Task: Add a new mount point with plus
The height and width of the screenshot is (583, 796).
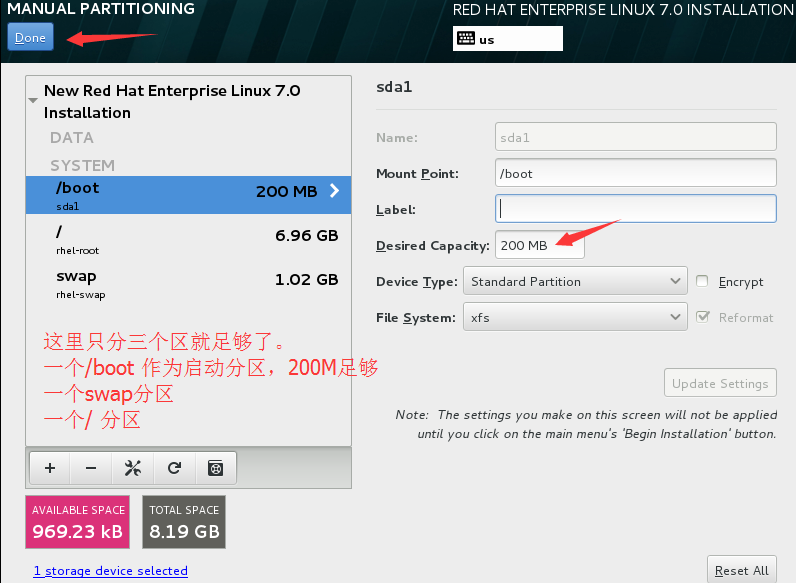Action: pyautogui.click(x=50, y=468)
